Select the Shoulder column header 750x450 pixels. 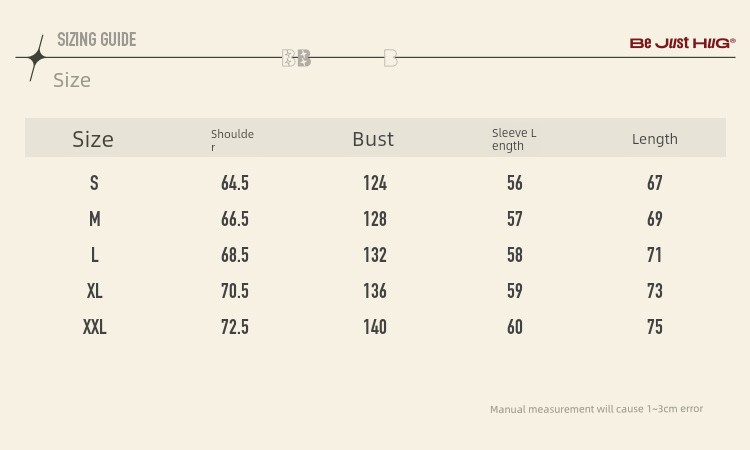click(232, 140)
